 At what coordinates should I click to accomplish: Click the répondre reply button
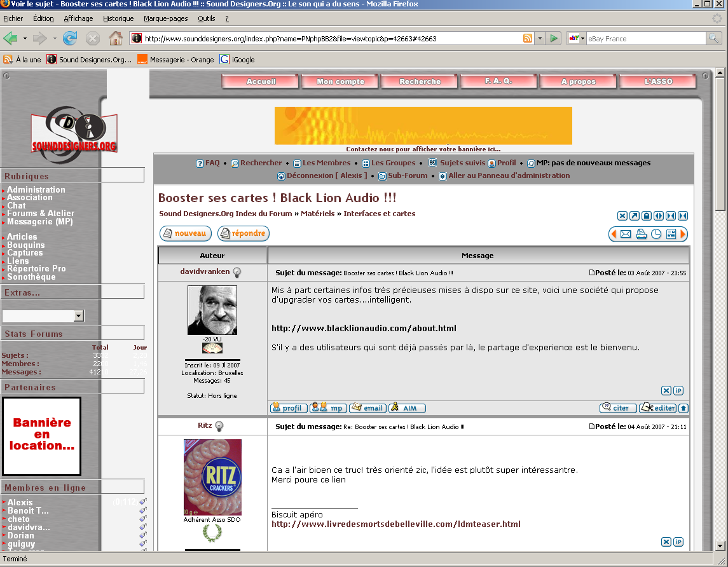tap(244, 234)
